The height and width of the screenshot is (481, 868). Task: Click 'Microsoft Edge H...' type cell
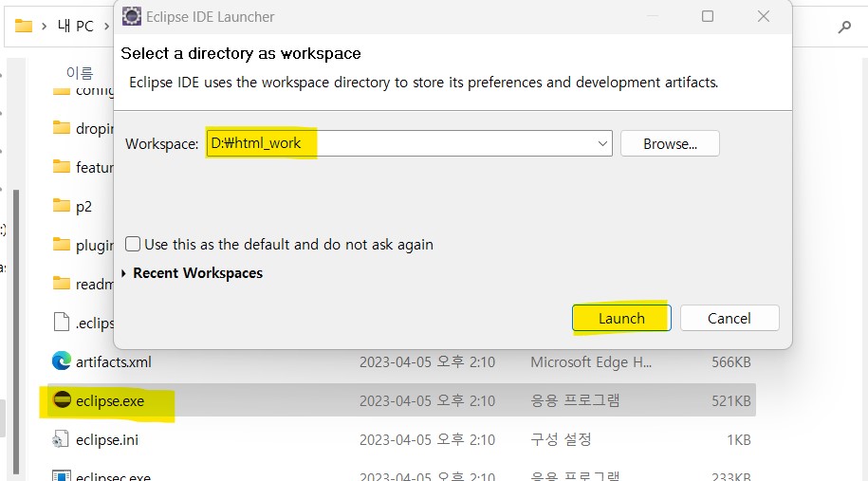[x=591, y=362]
